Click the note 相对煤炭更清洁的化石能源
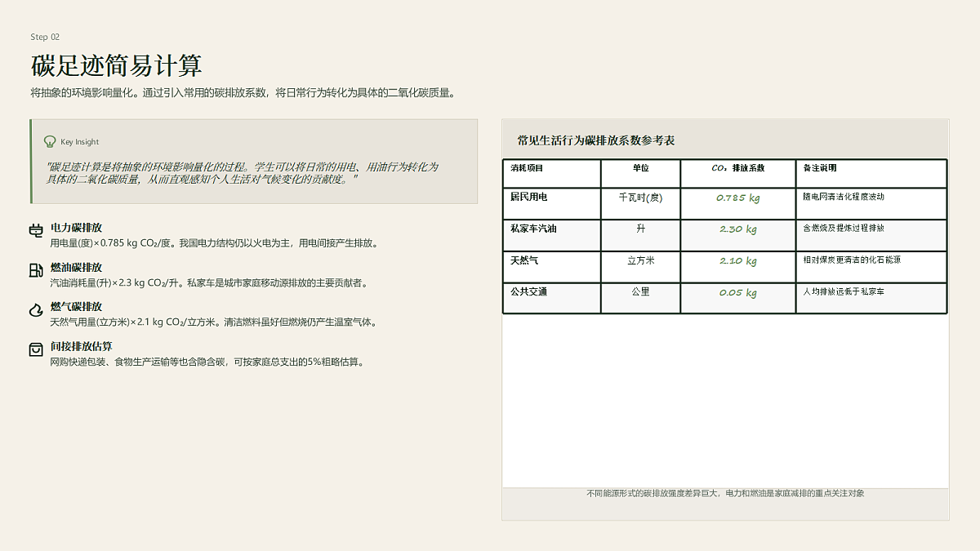 point(852,259)
